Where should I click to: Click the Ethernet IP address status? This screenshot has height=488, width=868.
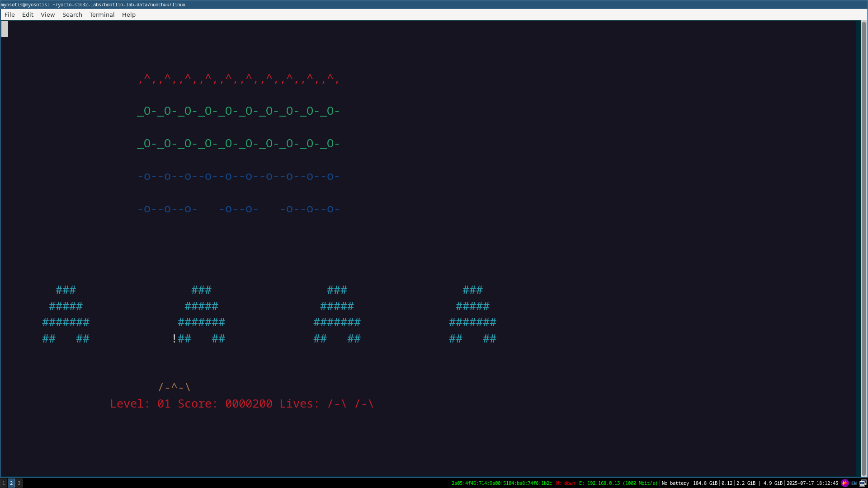(618, 483)
